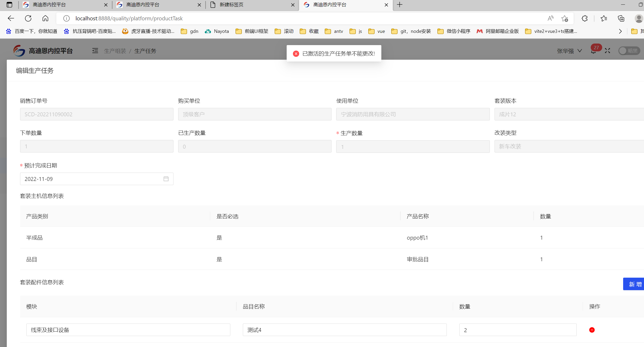Click the 数量 field with value 2
644x347 pixels.
point(518,330)
